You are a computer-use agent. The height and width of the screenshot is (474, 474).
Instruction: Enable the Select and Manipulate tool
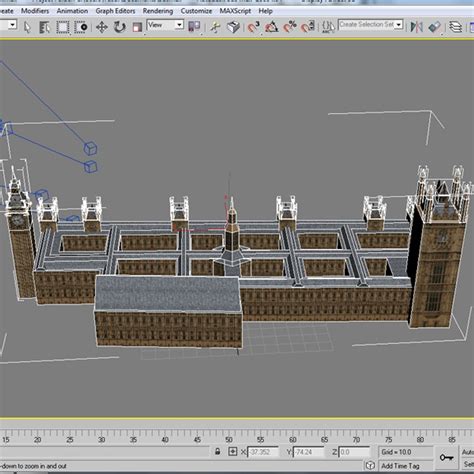215,27
